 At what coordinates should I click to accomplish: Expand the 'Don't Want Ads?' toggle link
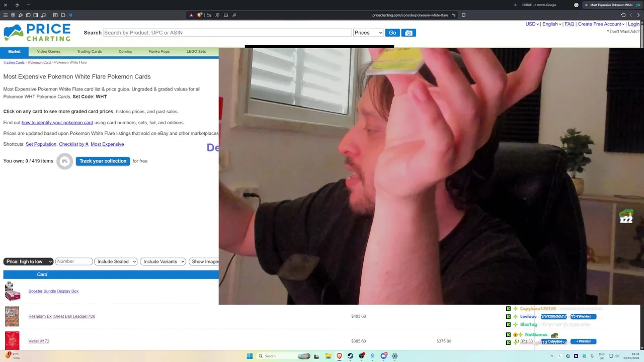623,31
